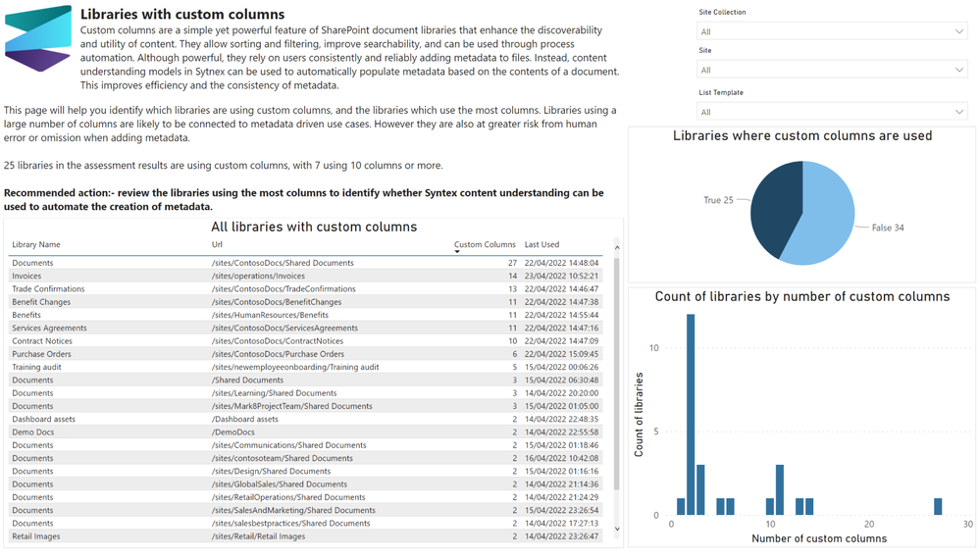Image resolution: width=980 pixels, height=559 pixels.
Task: Click the tallest bar for 2 columns
Action: coord(691,415)
